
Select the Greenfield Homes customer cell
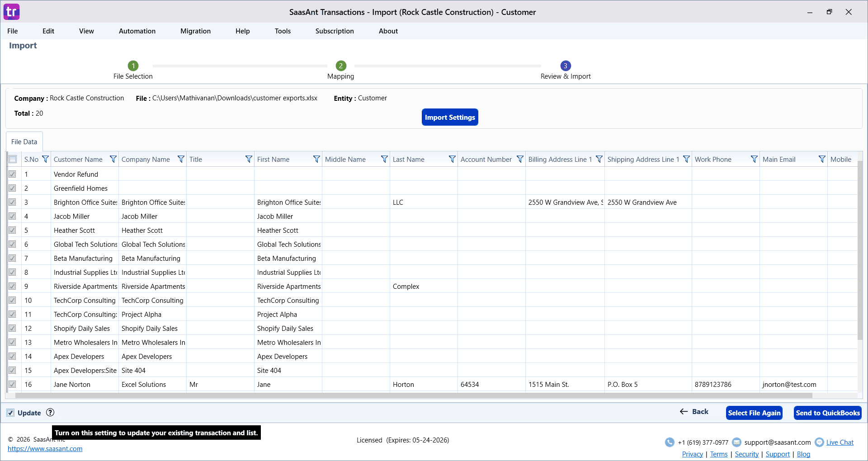click(85, 188)
